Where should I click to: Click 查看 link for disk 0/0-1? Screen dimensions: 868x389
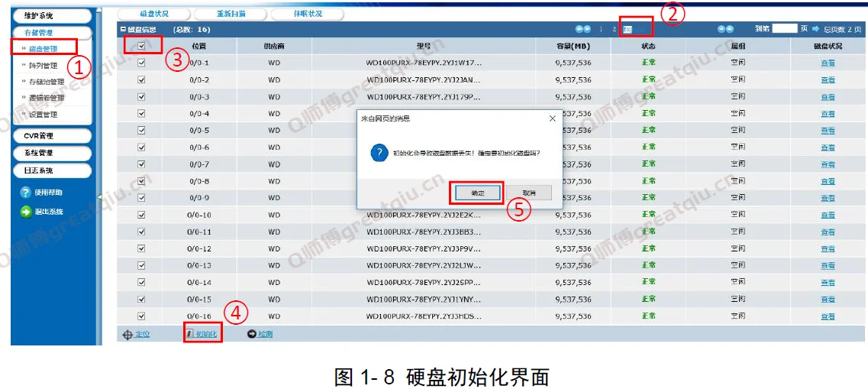tap(827, 63)
